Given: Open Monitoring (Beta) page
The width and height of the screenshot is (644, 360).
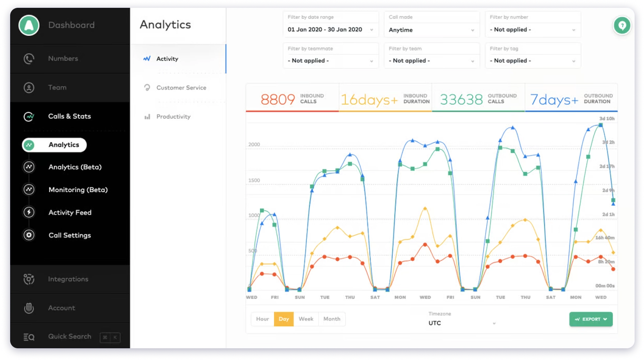Looking at the screenshot, I should tap(78, 190).
